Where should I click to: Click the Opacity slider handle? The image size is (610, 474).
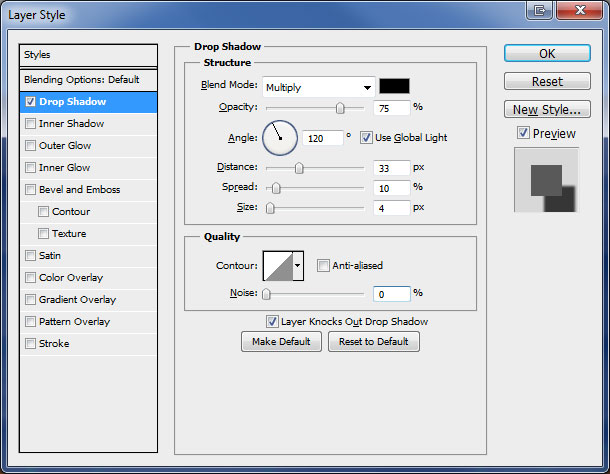[340, 107]
